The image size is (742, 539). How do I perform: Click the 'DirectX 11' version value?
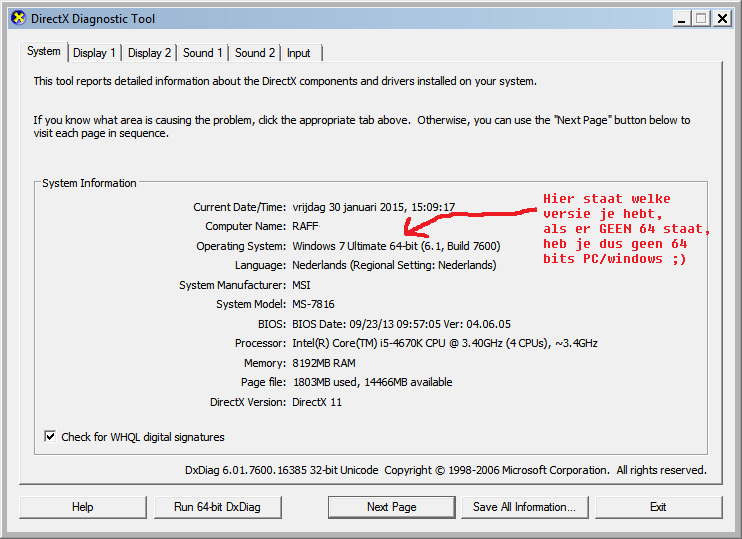317,402
